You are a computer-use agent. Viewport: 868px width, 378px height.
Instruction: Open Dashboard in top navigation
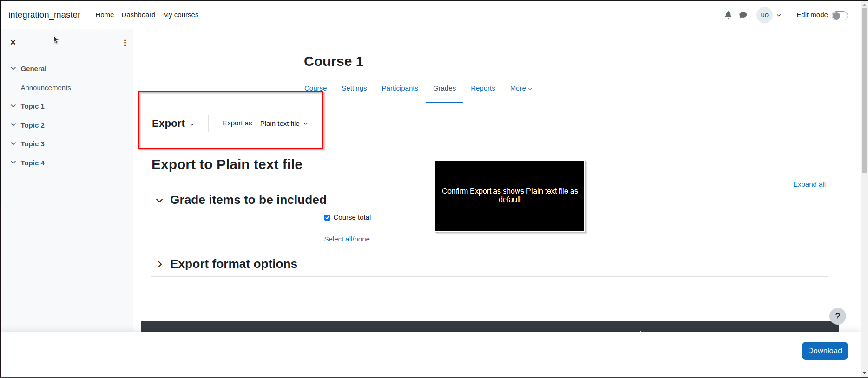coord(138,15)
